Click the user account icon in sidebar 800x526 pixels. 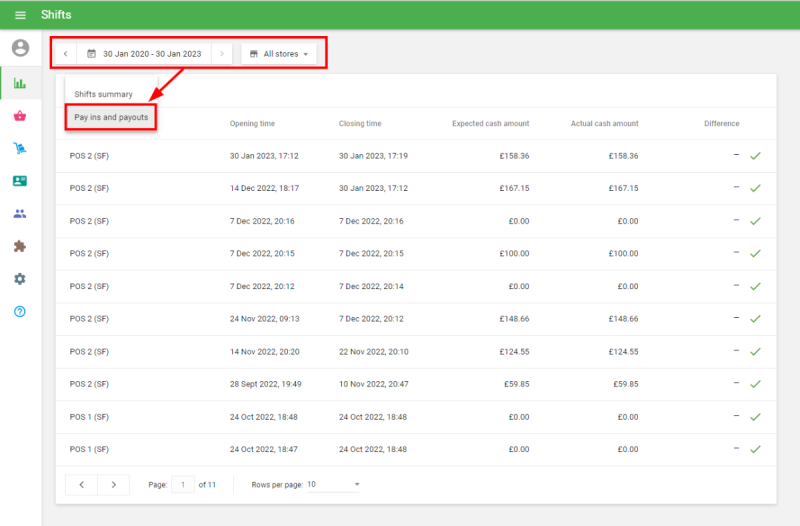pos(20,48)
